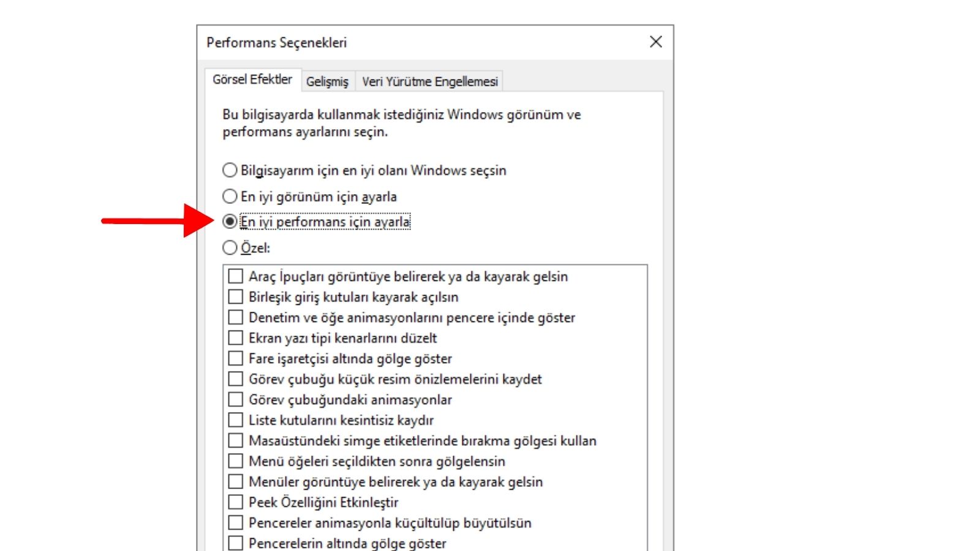This screenshot has height=551, width=980.
Task: Enable 'Görev çubuğu küçük resim önizlemelerini kaydet'
Action: tap(236, 379)
